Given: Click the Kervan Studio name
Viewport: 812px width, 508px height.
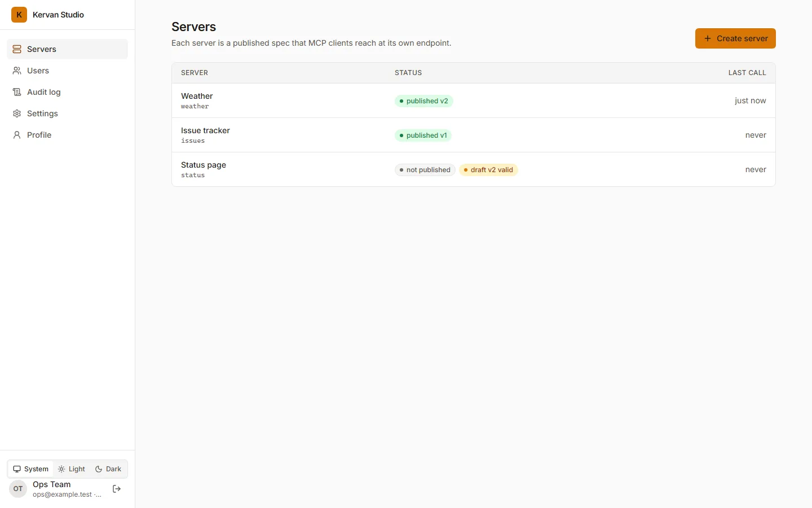Looking at the screenshot, I should point(58,15).
